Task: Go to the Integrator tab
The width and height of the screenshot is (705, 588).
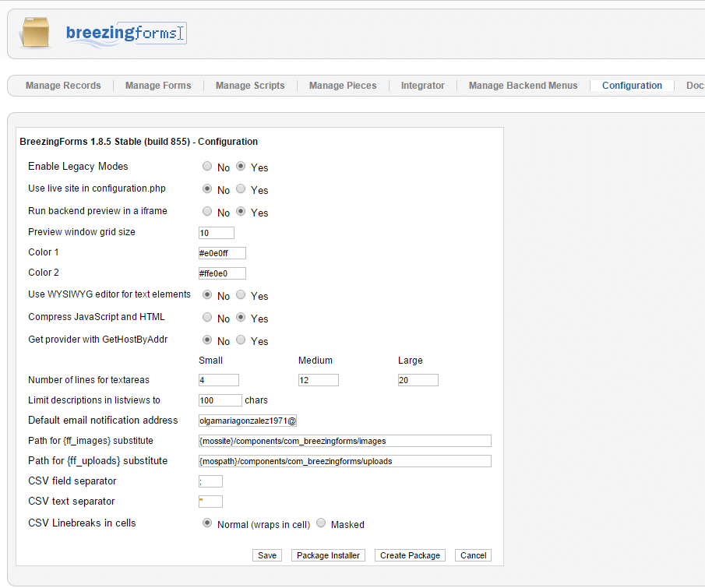Action: pos(423,86)
